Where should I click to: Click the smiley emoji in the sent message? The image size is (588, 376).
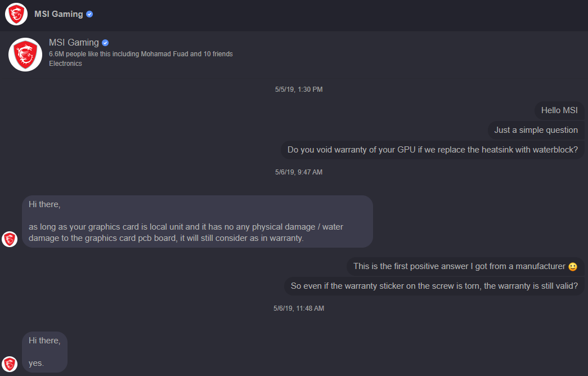[573, 266]
